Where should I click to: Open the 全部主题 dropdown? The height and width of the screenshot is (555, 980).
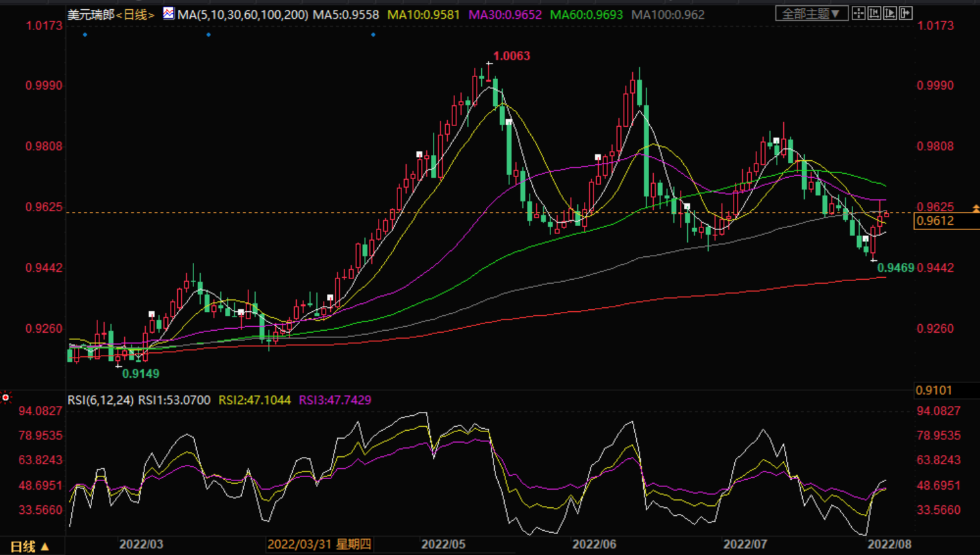(811, 13)
